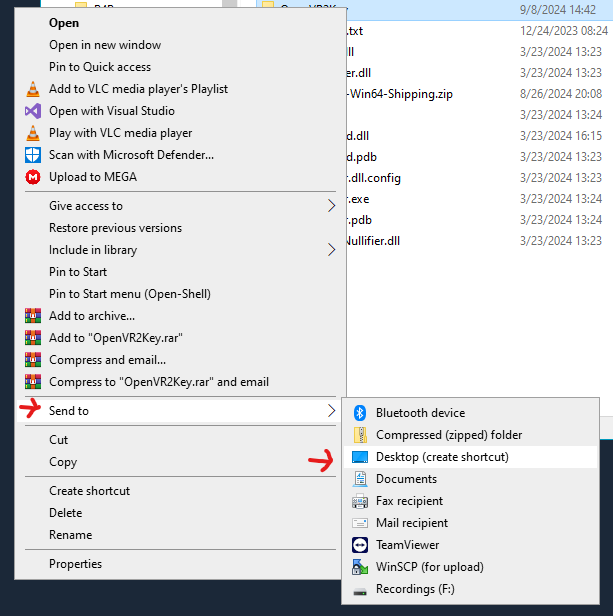This screenshot has width=613, height=616.
Task: Expand the Give access to submenu arrow
Action: click(x=332, y=206)
